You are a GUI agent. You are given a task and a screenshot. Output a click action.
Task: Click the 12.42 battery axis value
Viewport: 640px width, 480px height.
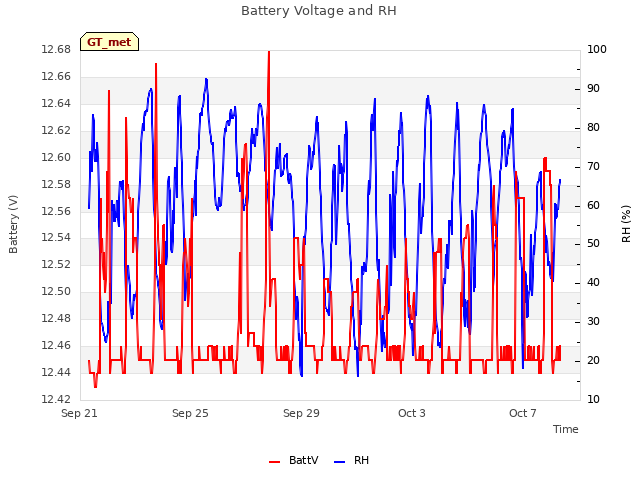pyautogui.click(x=56, y=399)
